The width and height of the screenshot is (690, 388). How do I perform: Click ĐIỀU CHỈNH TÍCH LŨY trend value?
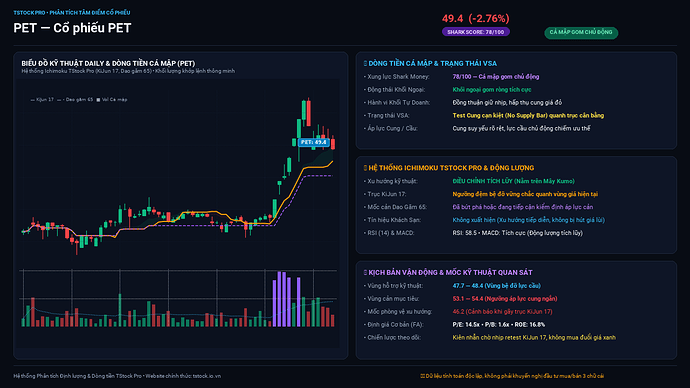click(x=514, y=181)
